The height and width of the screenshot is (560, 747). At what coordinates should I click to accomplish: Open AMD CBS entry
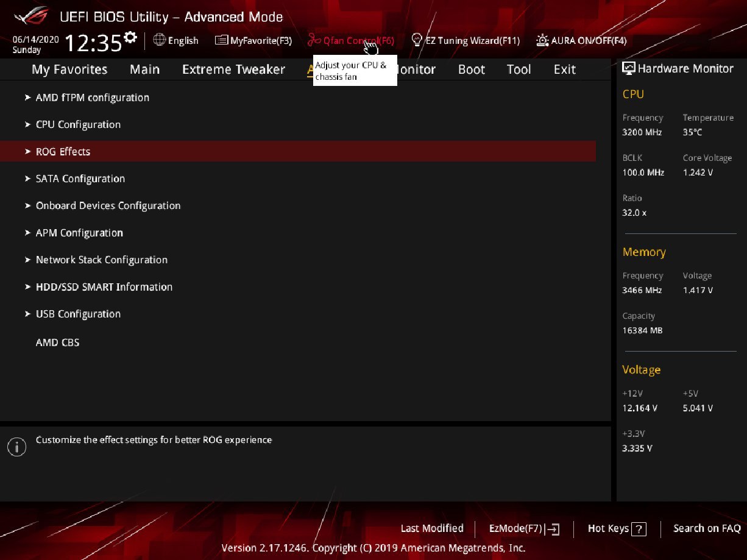click(58, 342)
